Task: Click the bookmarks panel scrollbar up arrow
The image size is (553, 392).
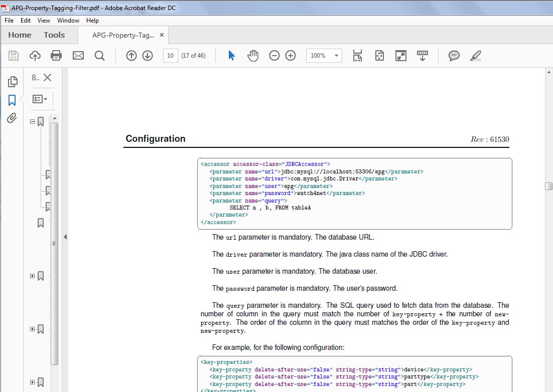Action: click(x=55, y=118)
